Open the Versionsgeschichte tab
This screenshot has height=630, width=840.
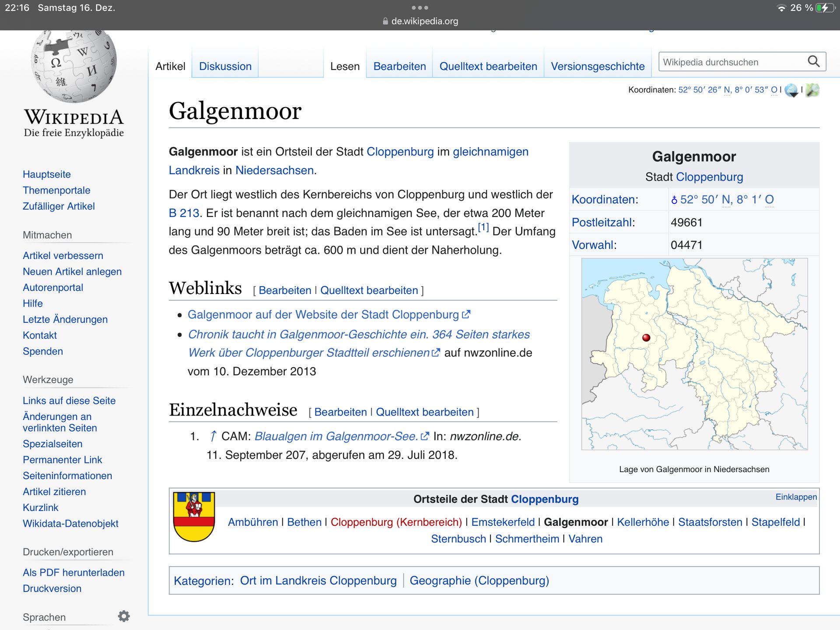pos(598,66)
